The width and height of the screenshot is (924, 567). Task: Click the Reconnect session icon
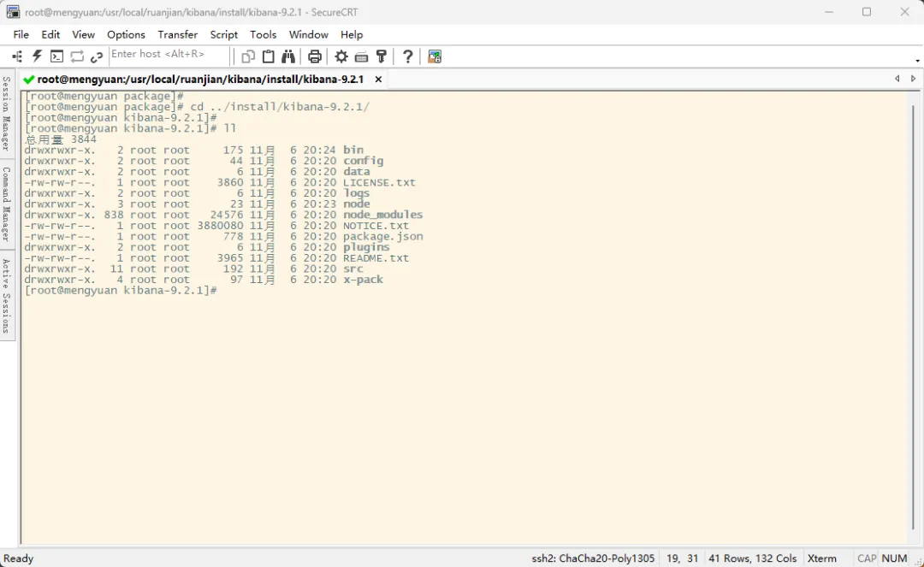[x=77, y=56]
